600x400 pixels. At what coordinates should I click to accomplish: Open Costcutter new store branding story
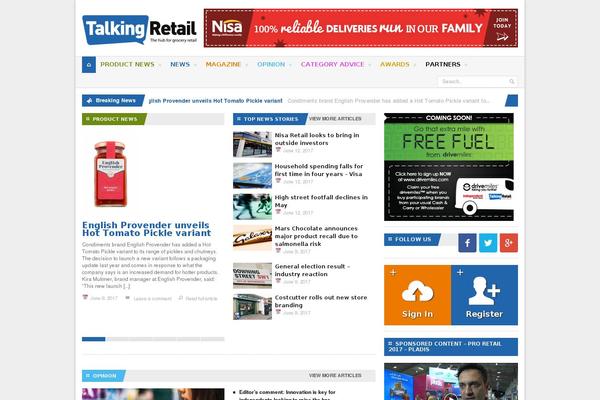tap(321, 301)
